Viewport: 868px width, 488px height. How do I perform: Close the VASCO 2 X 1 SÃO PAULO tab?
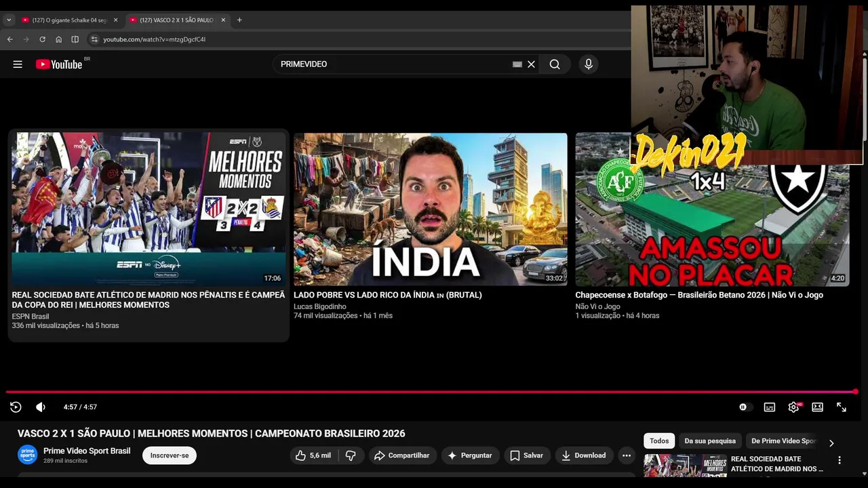pos(223,20)
